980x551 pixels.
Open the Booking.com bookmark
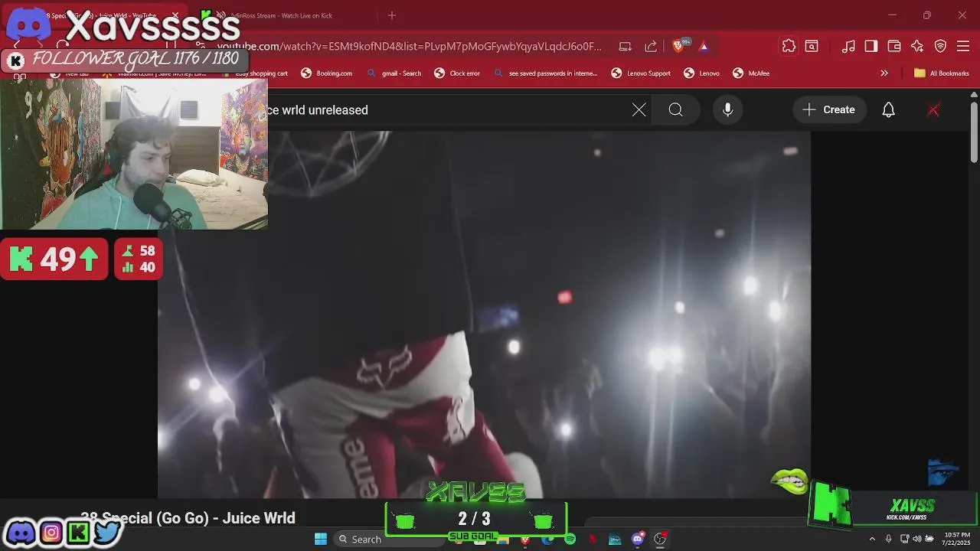pyautogui.click(x=326, y=73)
